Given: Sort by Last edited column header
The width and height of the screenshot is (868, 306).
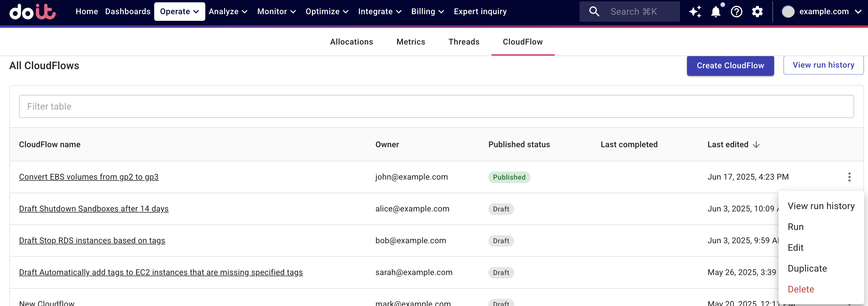Looking at the screenshot, I should (x=728, y=144).
